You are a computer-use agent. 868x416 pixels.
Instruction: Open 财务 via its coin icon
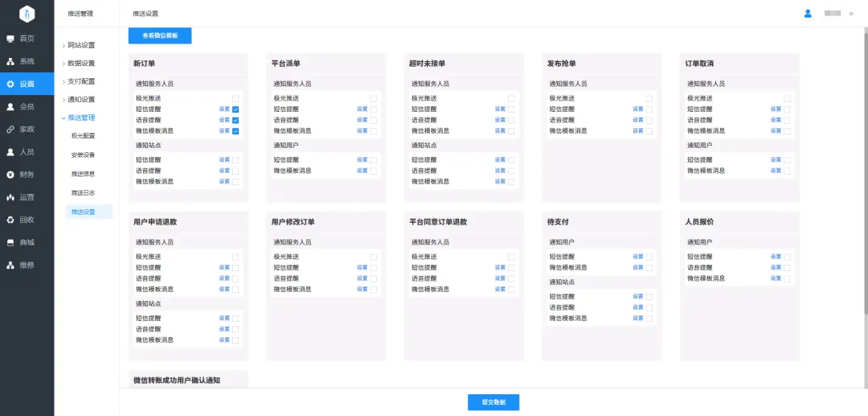pyautogui.click(x=10, y=175)
